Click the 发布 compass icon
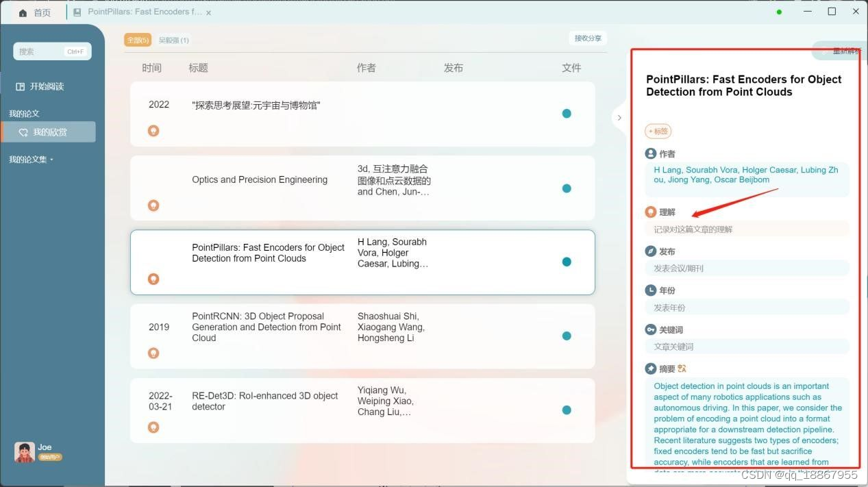The image size is (868, 487). 651,251
